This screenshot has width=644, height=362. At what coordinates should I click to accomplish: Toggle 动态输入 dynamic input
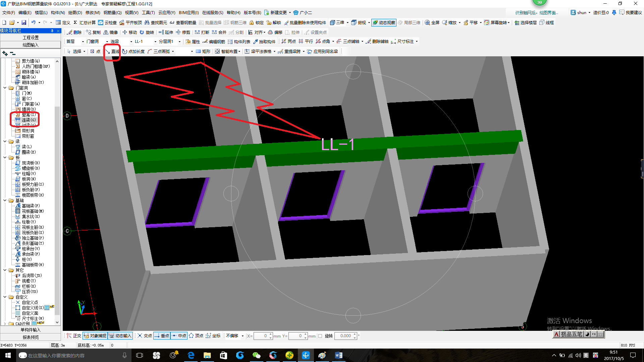tap(120, 336)
